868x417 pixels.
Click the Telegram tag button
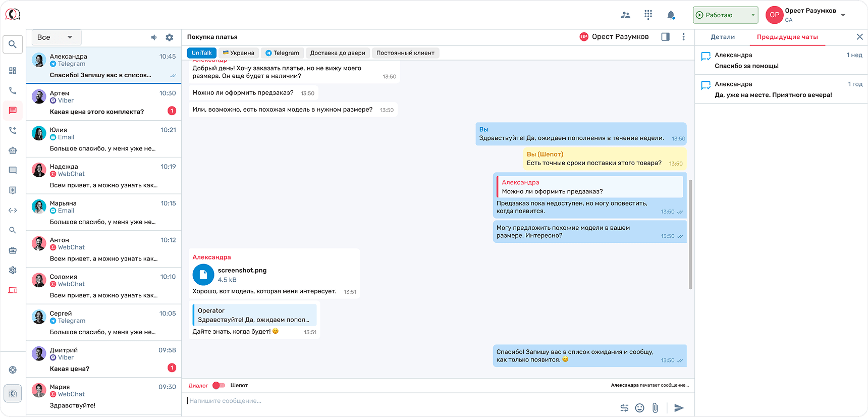[282, 53]
